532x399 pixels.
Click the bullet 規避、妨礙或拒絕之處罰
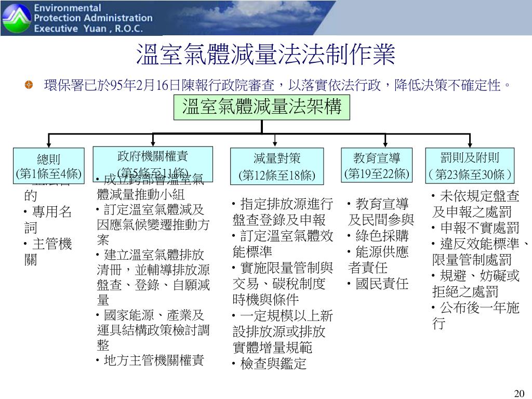(476, 284)
